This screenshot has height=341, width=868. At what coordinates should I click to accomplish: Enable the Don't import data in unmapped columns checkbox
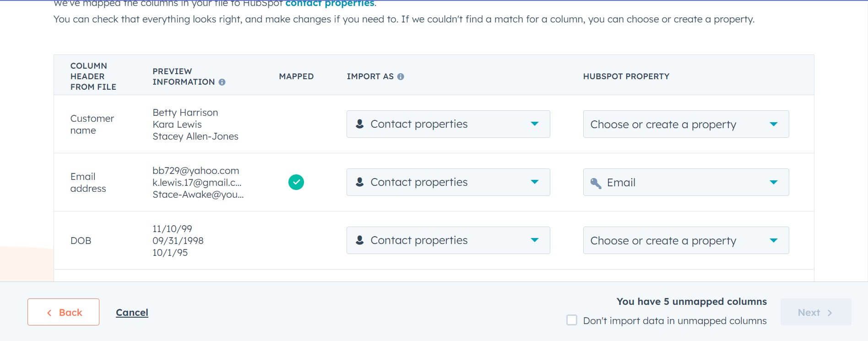571,321
